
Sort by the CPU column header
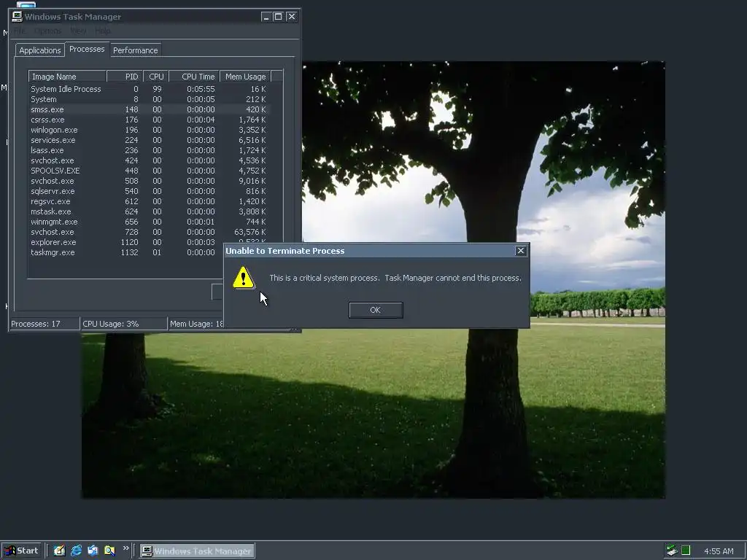(156, 77)
